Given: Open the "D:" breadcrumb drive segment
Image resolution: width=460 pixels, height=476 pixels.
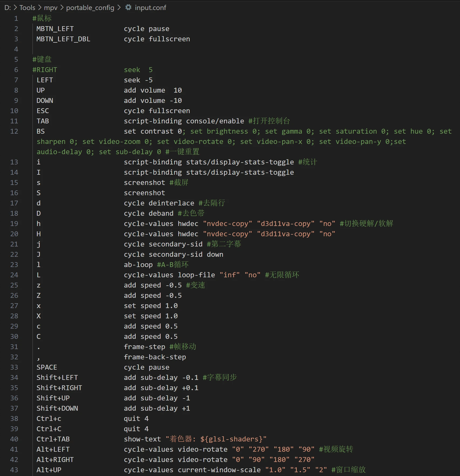Looking at the screenshot, I should [x=7, y=8].
